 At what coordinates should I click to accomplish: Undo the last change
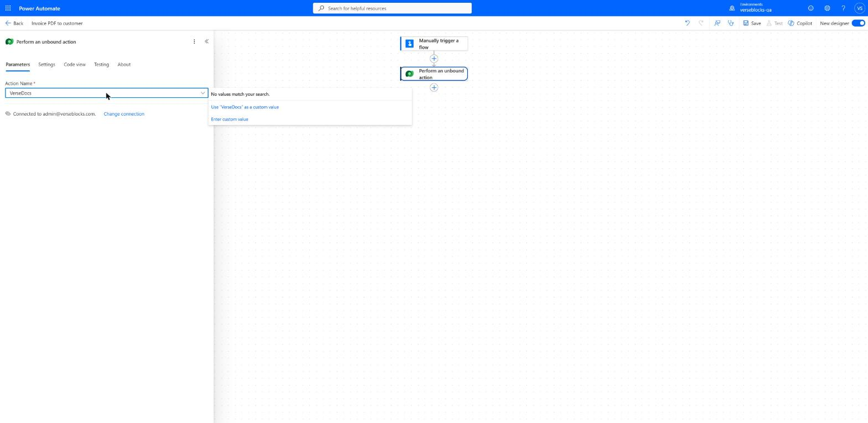[x=688, y=23]
